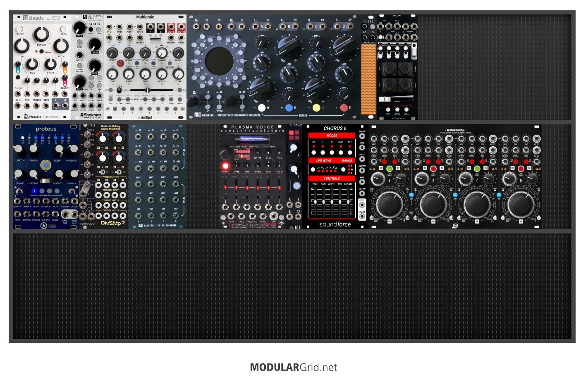This screenshot has height=376, width=588.
Task: Click the SHAPE knob on Beads
Action: (x=50, y=64)
